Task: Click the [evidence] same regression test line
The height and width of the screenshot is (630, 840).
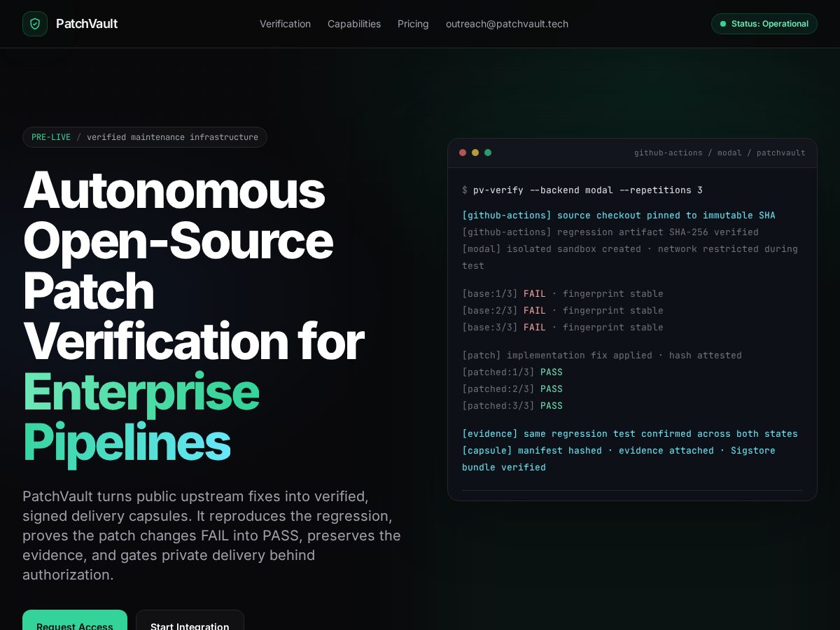Action: 630,434
